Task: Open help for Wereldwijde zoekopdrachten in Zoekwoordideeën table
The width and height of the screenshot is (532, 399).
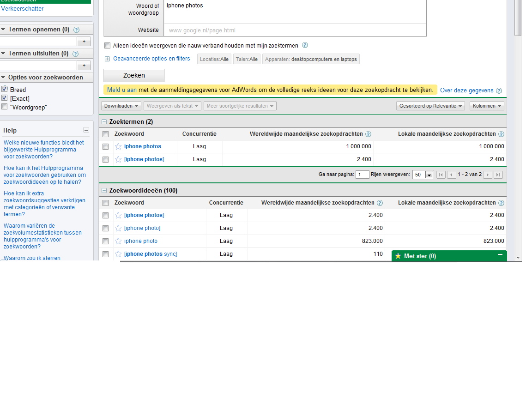Action: (x=380, y=203)
